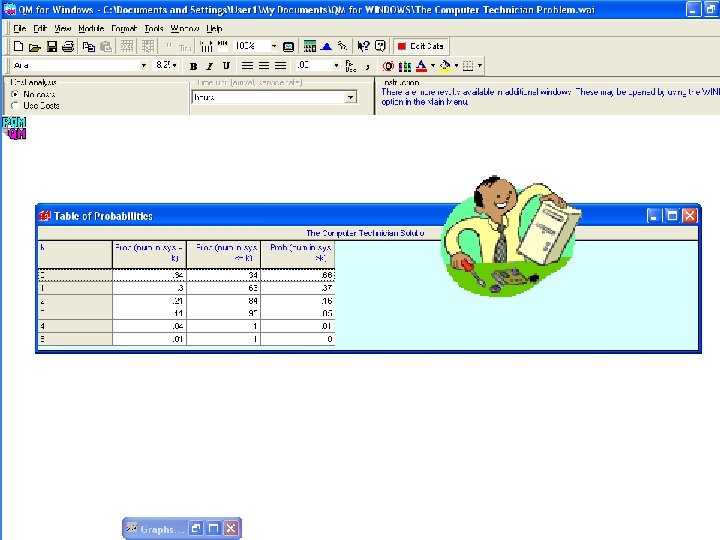The height and width of the screenshot is (540, 720).
Task: Open the font size dropdown
Action: pos(174,66)
